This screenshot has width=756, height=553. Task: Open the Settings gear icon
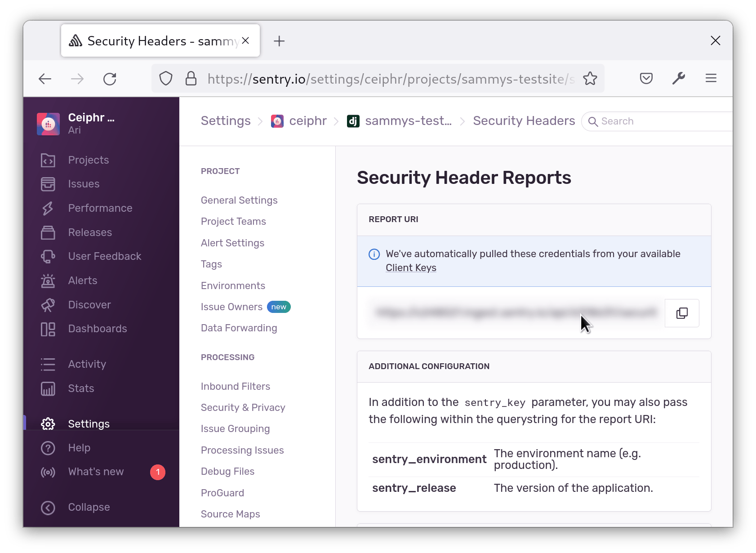click(48, 424)
